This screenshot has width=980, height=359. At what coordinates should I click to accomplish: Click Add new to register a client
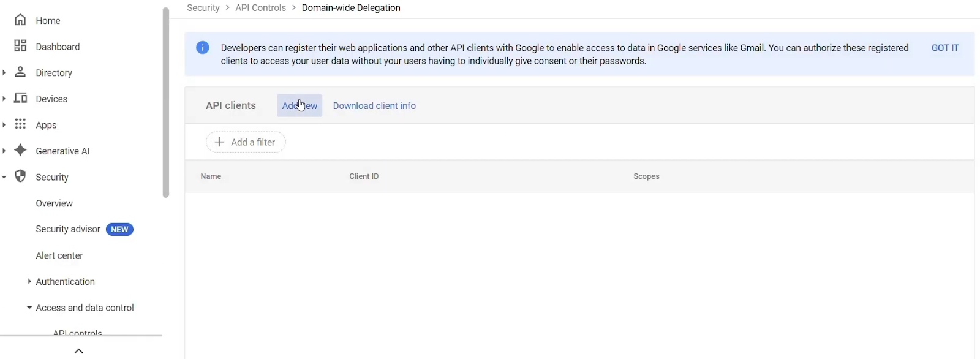[x=299, y=105]
